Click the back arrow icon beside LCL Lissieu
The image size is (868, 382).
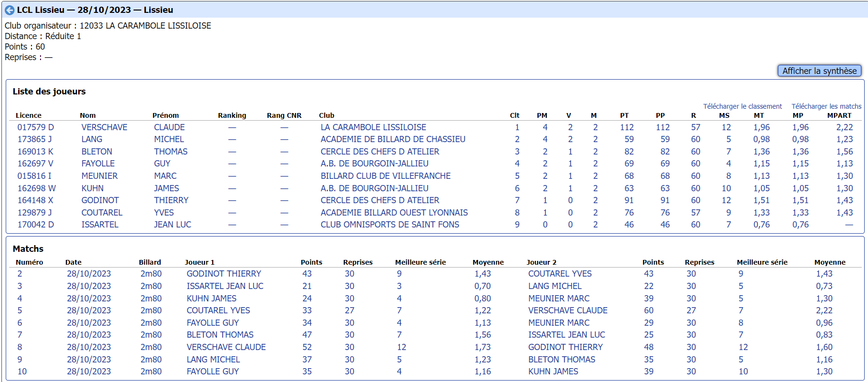tap(10, 10)
